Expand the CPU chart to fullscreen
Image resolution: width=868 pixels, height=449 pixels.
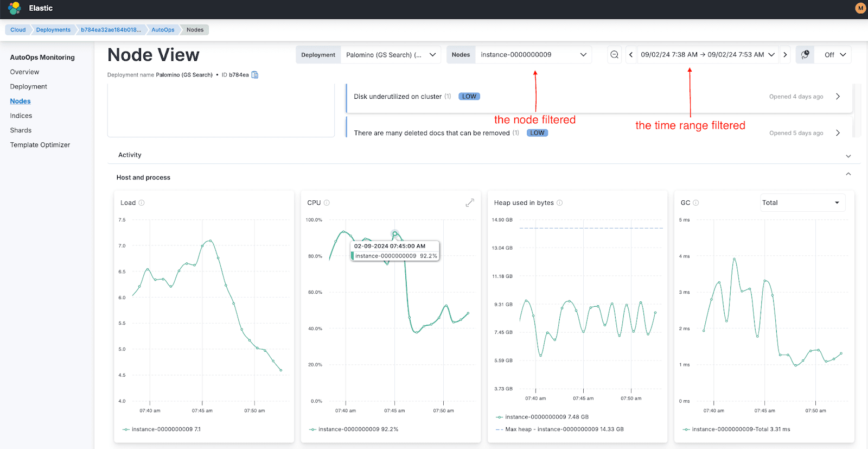(470, 203)
